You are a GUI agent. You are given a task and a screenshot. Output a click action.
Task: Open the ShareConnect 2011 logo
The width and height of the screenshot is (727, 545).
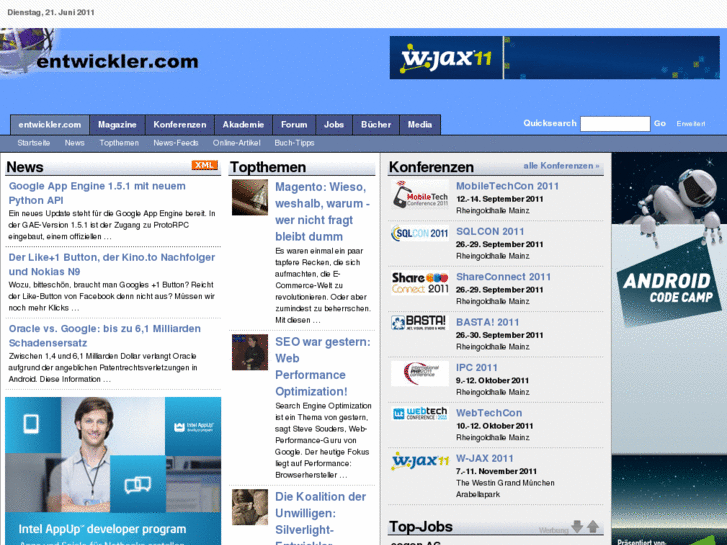[x=420, y=283]
